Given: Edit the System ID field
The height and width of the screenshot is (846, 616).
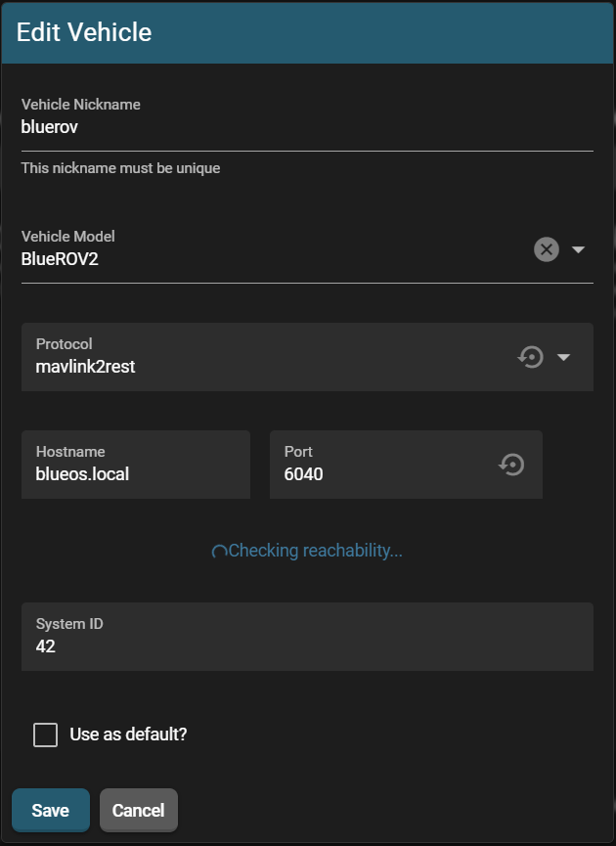Looking at the screenshot, I should 307,646.
